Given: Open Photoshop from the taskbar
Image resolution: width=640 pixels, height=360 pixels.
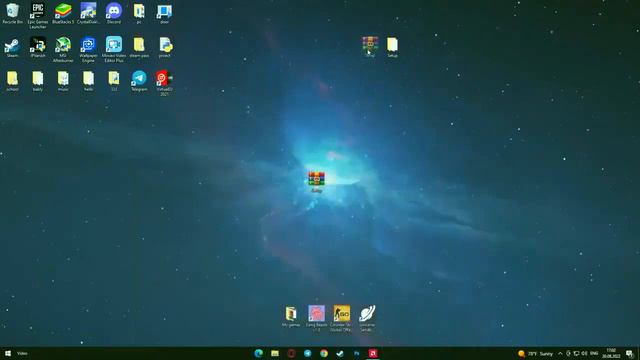Looking at the screenshot, I should pyautogui.click(x=356, y=353).
